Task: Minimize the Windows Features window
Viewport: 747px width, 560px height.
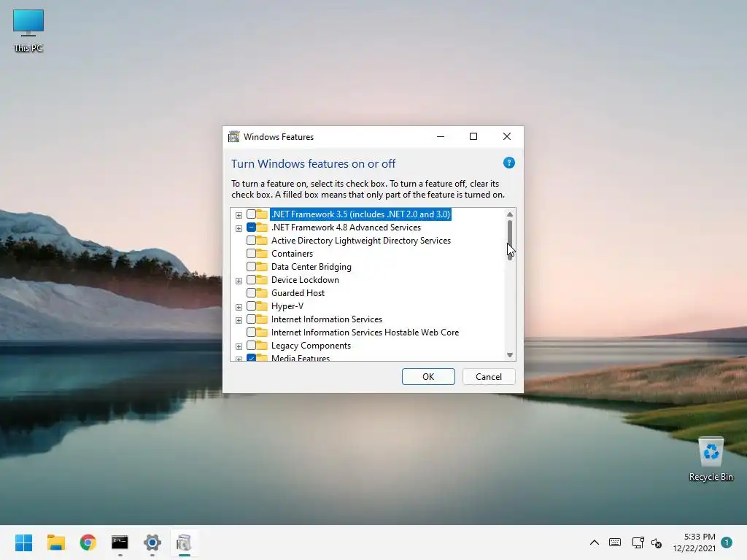Action: pyautogui.click(x=441, y=136)
